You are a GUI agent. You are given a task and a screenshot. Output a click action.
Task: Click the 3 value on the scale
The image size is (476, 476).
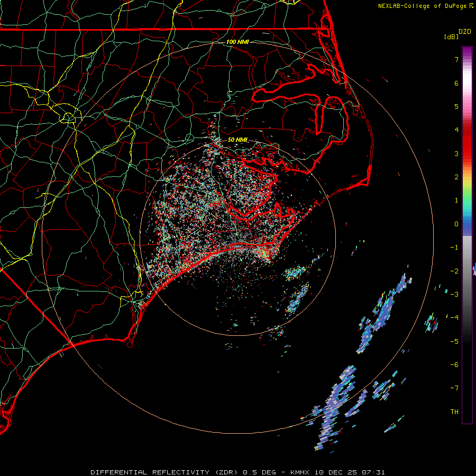pyautogui.click(x=456, y=153)
